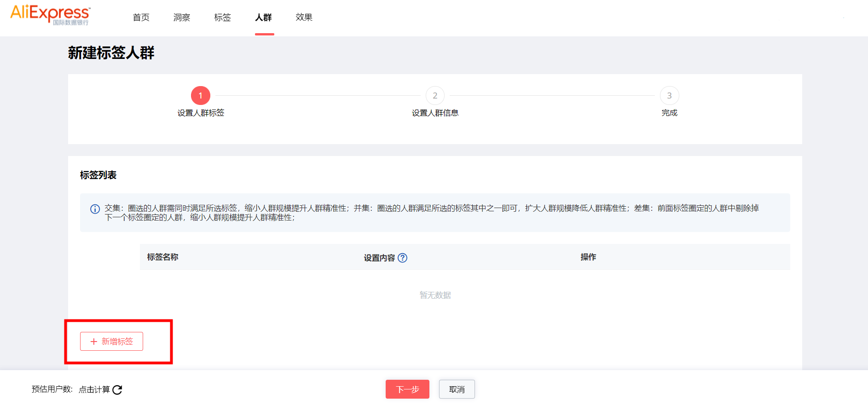Click 点击计算 to estimate users
The image size is (868, 406).
pos(94,390)
